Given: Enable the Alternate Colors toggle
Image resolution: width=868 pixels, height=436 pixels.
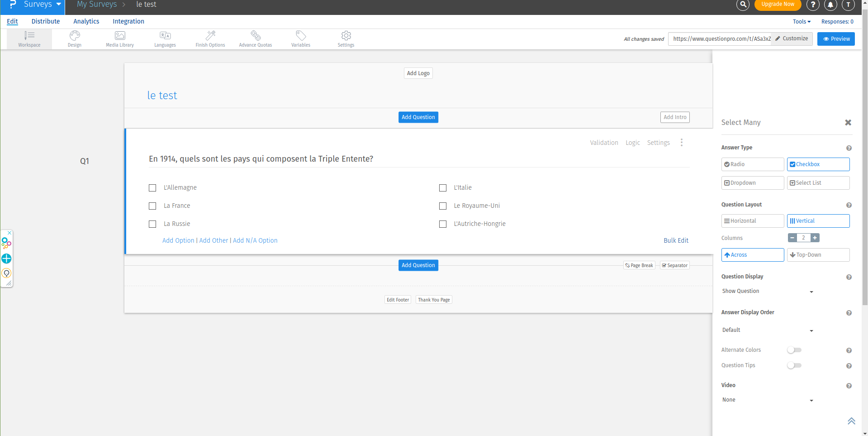Looking at the screenshot, I should pyautogui.click(x=794, y=350).
